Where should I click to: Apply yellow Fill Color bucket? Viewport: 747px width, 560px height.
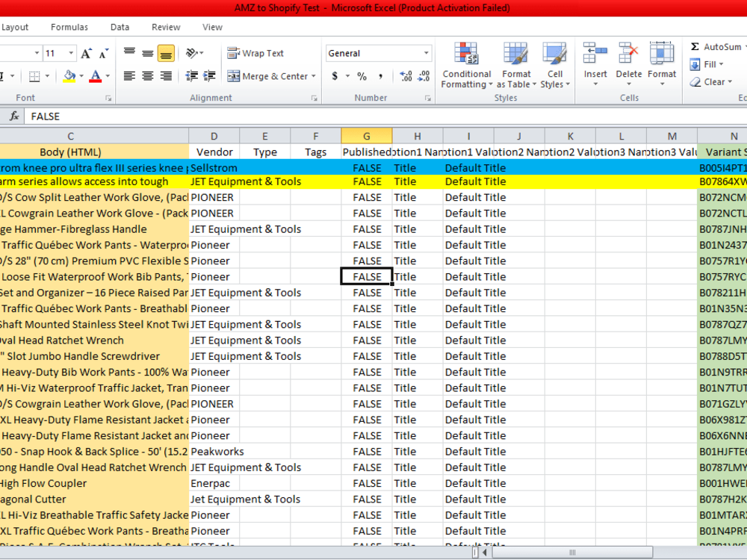point(69,76)
